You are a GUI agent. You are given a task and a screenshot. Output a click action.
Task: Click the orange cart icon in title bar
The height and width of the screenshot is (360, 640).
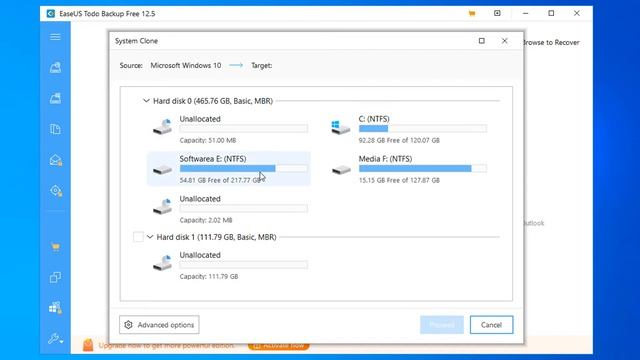click(472, 13)
